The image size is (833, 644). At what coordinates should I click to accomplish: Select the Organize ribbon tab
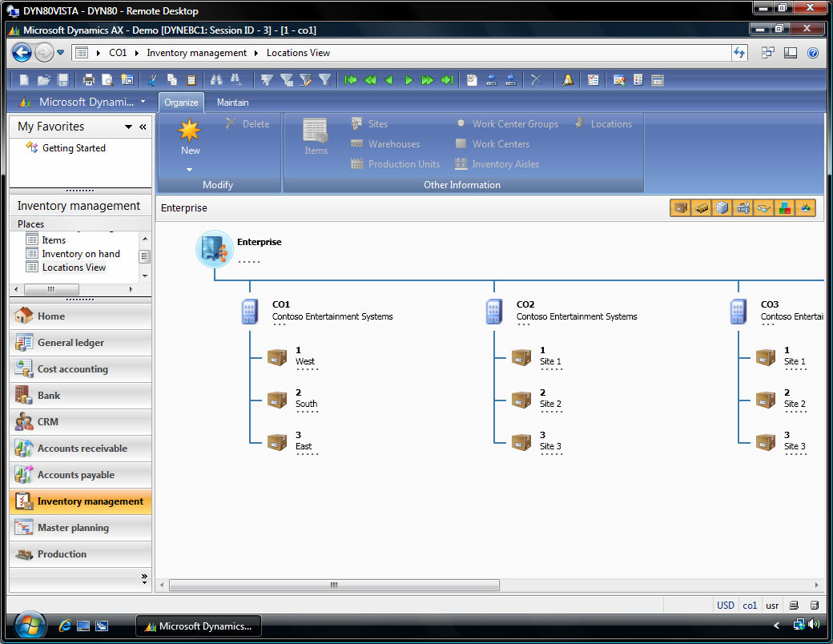coord(181,103)
